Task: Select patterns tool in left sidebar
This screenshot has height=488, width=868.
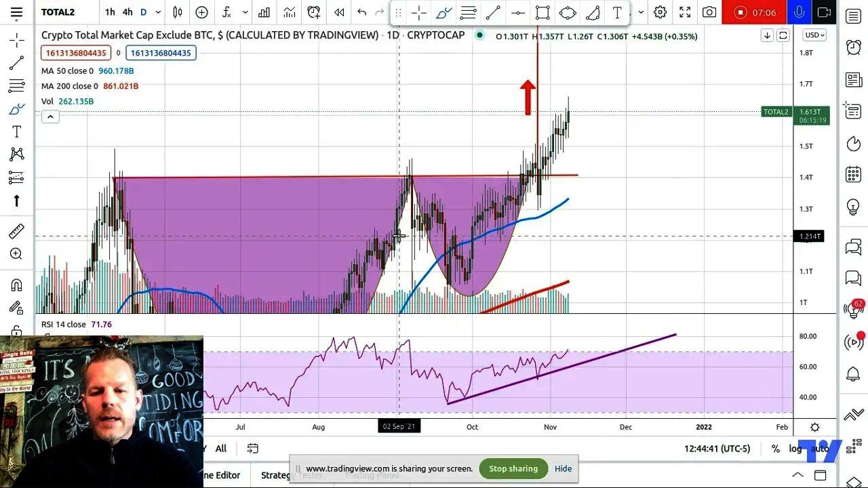Action: click(17, 155)
